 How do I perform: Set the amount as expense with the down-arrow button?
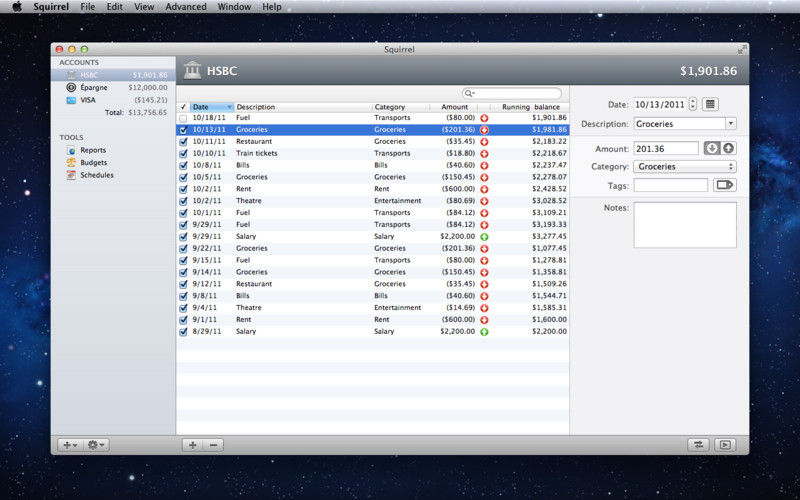click(x=712, y=148)
